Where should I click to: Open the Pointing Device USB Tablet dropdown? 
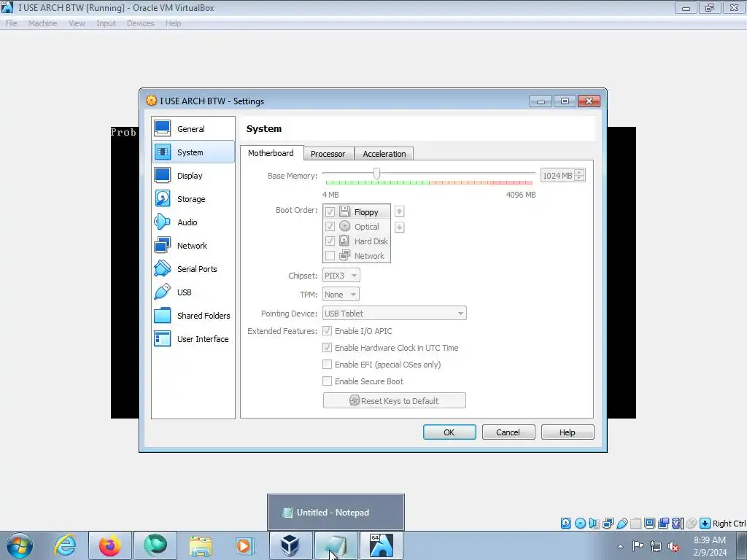(395, 314)
